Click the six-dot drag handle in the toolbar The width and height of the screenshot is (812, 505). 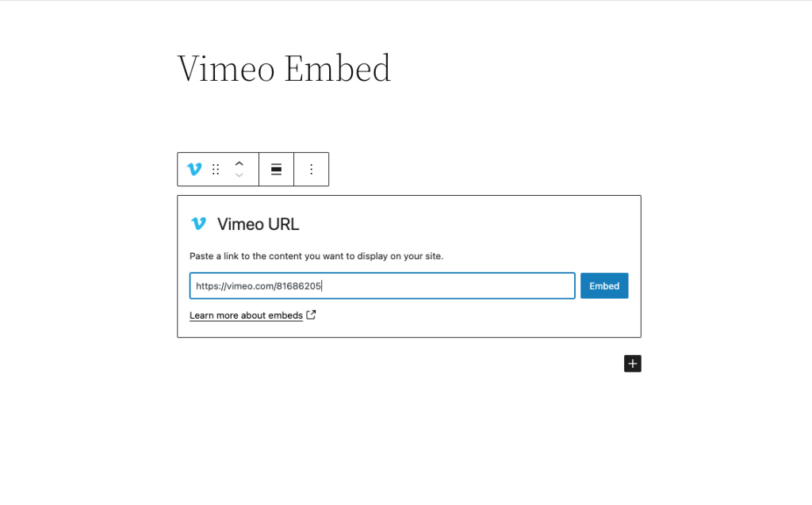tap(216, 169)
